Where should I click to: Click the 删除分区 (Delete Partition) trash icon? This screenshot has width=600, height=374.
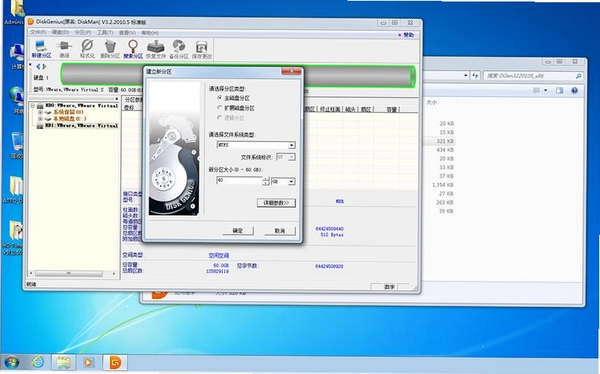110,49
